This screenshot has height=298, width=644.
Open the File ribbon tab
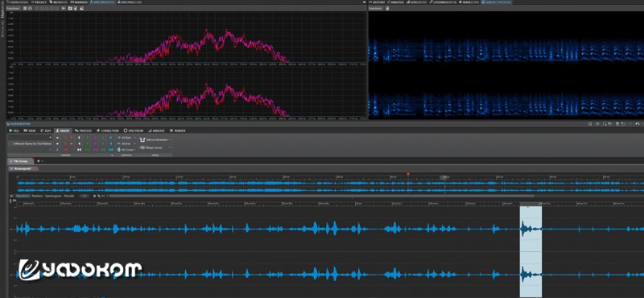tap(14, 130)
